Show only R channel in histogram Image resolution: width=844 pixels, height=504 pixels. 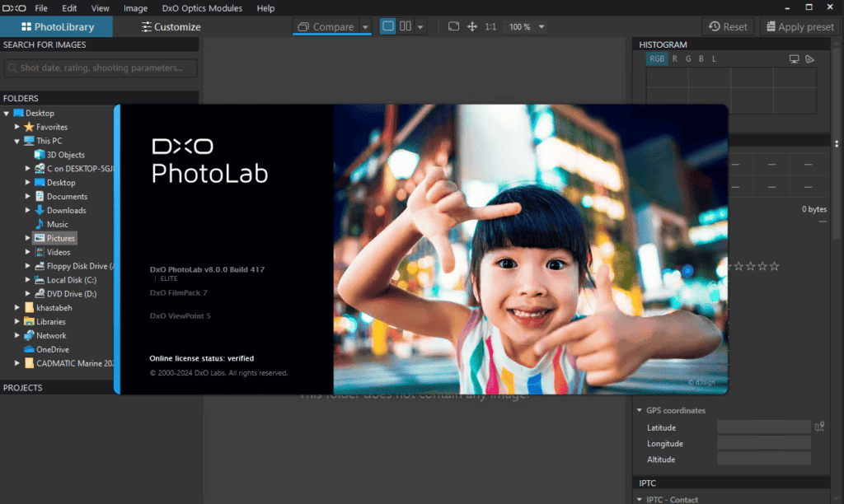[x=675, y=59]
